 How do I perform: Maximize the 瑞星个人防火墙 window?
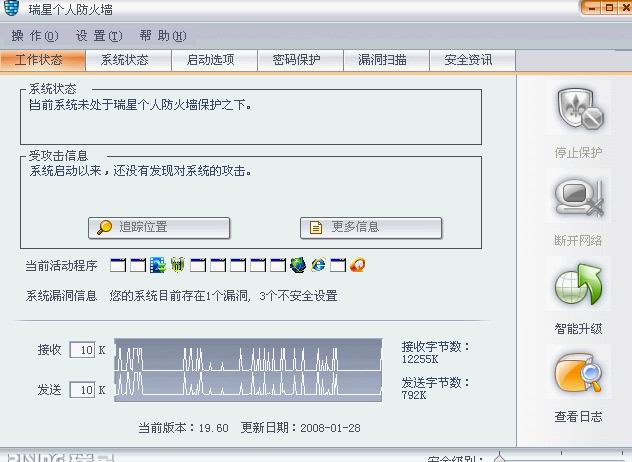click(x=609, y=8)
